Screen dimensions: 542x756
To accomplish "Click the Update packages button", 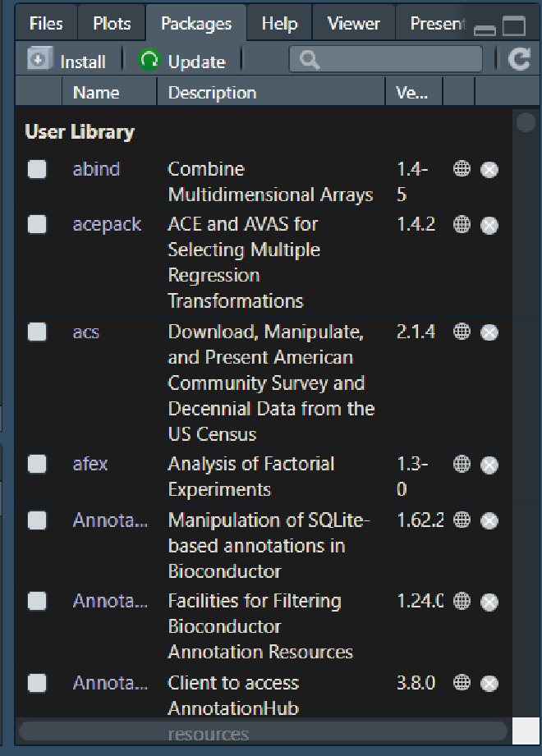I will click(x=182, y=61).
